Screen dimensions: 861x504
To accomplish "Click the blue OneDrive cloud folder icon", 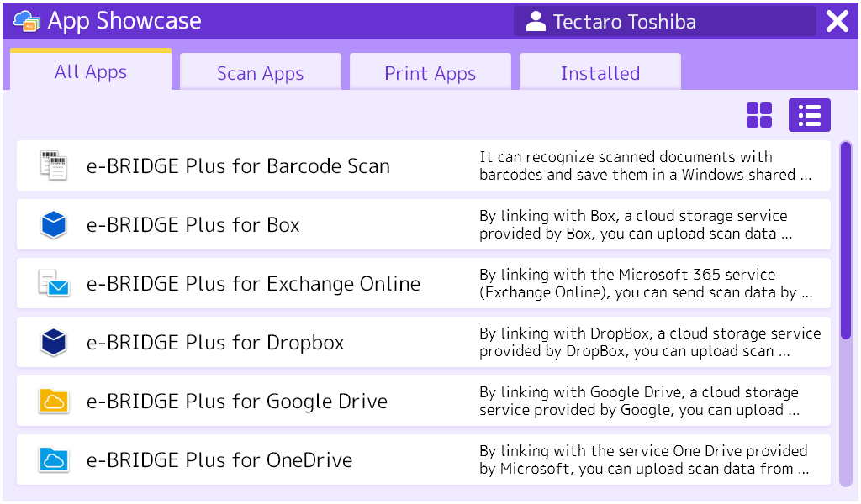I will click(x=54, y=459).
